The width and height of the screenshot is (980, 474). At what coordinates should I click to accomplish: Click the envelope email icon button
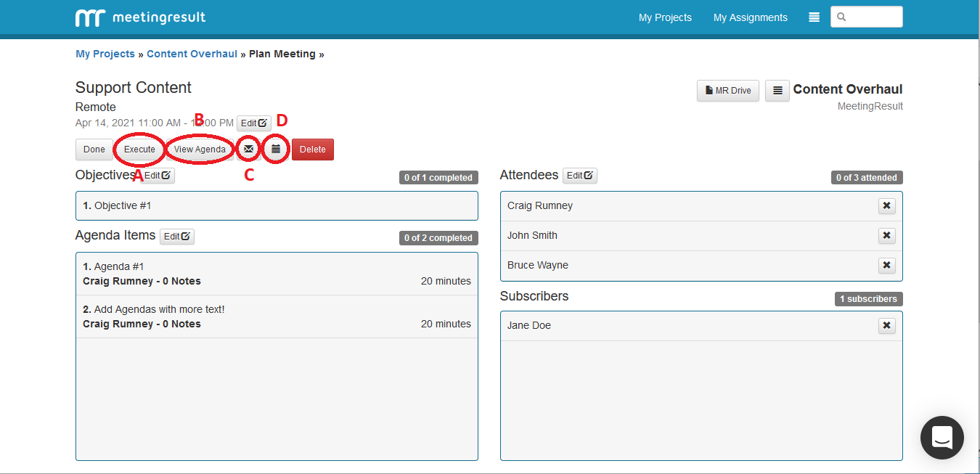248,149
